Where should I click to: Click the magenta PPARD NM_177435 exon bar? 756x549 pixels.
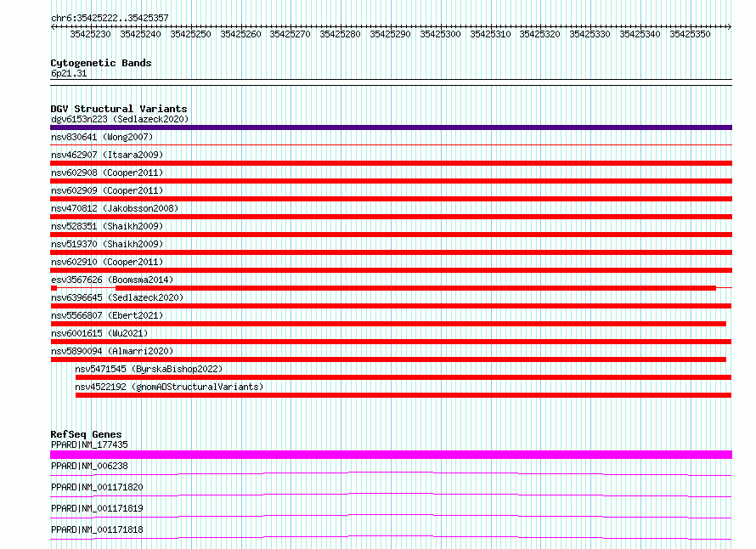click(391, 455)
